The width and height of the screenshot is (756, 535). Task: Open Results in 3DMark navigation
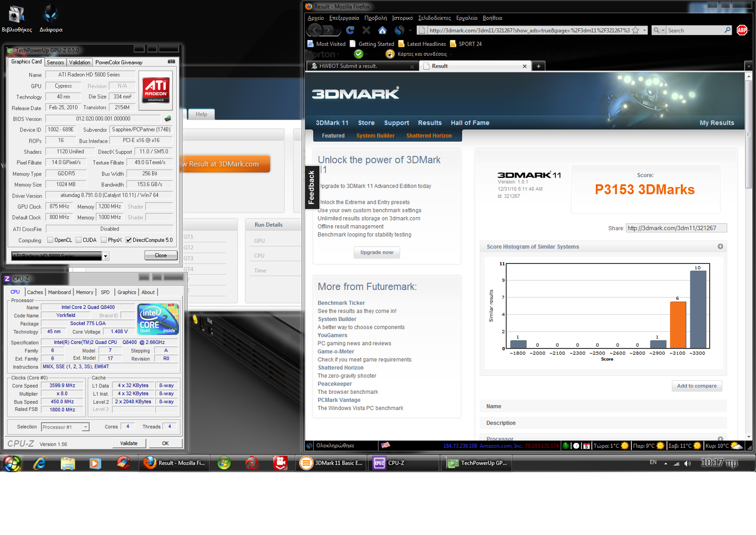pos(430,123)
